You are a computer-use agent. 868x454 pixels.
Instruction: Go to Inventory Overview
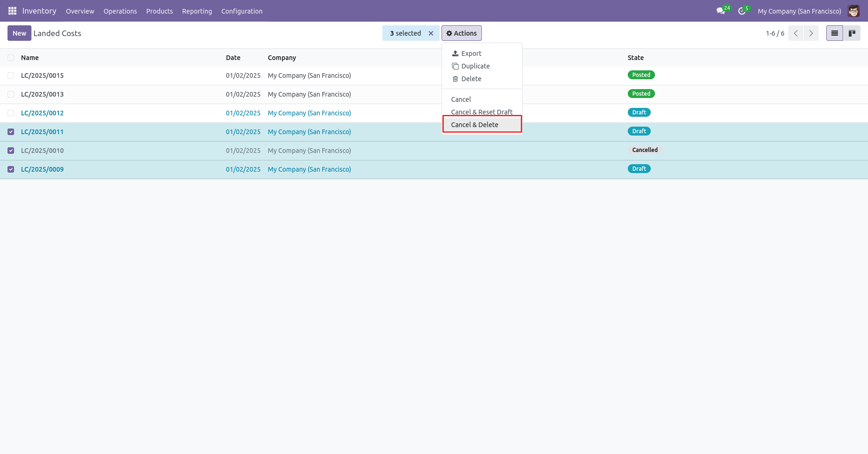(x=80, y=11)
